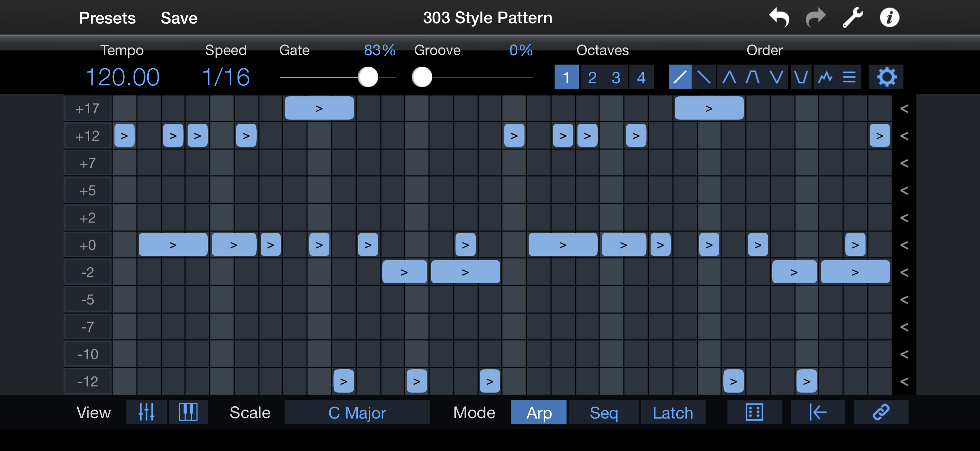Open the +5 row pitch selector

[88, 191]
